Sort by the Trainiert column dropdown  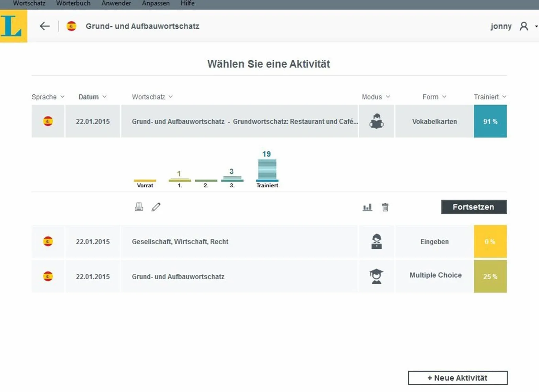pyautogui.click(x=490, y=97)
